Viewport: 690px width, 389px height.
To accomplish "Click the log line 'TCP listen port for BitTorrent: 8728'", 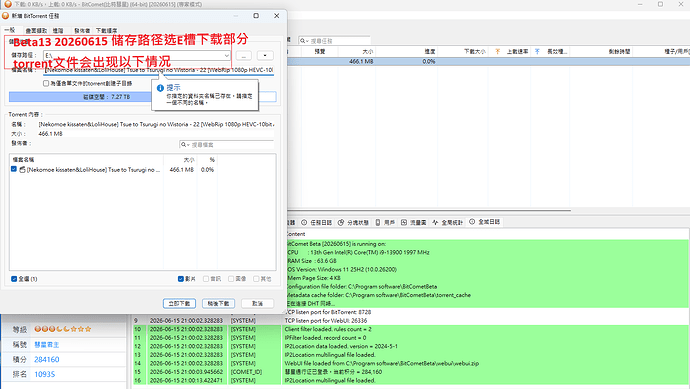I will 328,312.
